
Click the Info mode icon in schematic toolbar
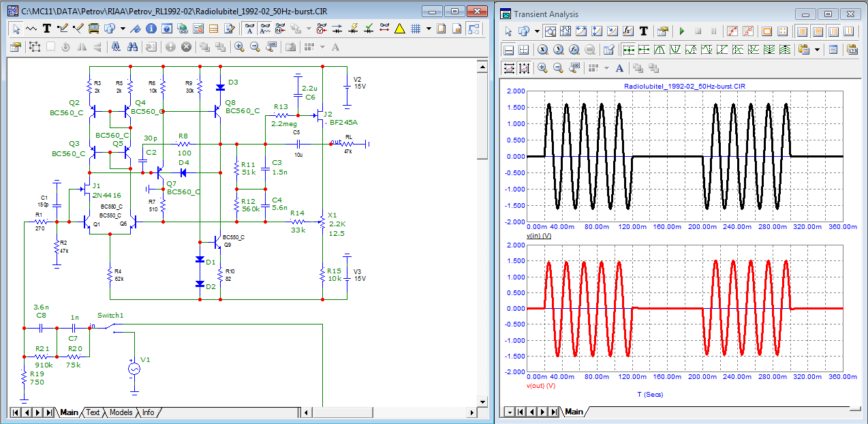(x=151, y=29)
